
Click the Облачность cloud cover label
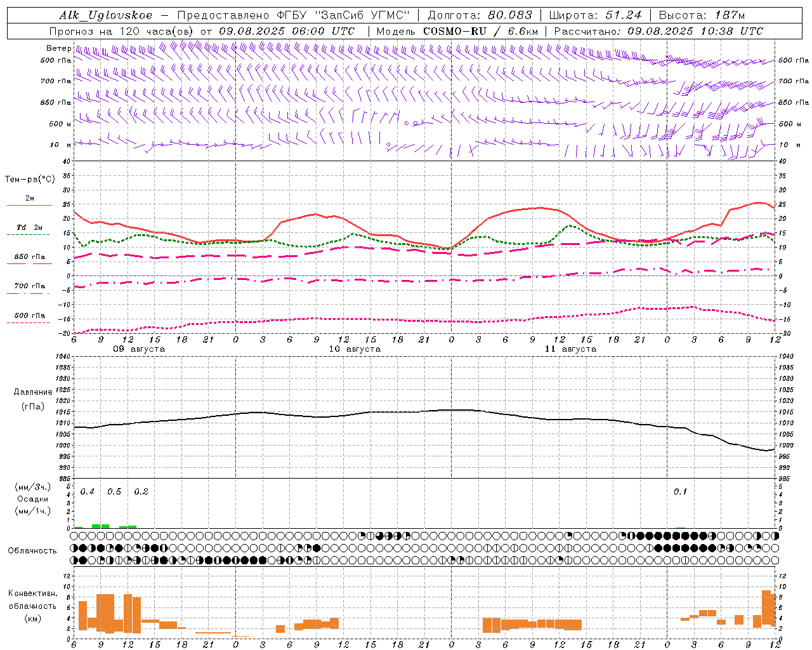click(x=32, y=551)
